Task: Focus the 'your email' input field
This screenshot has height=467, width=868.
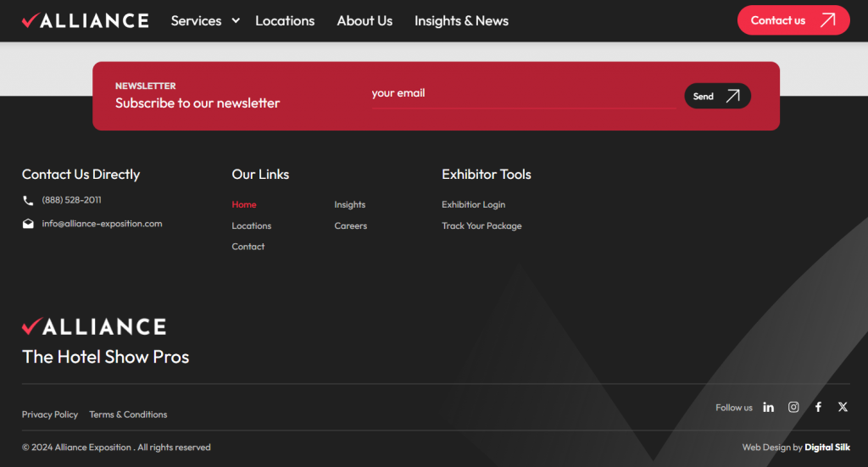Action: (x=523, y=93)
